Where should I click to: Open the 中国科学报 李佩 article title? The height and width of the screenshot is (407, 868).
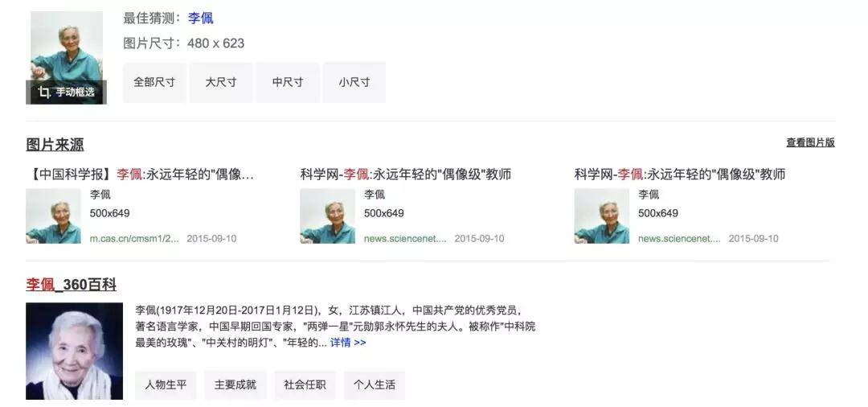coord(140,175)
